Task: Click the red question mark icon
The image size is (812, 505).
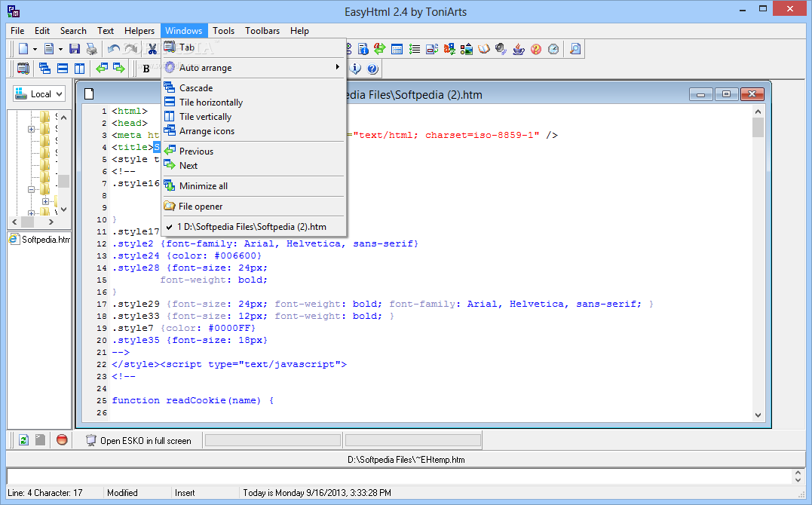Action: click(x=536, y=49)
